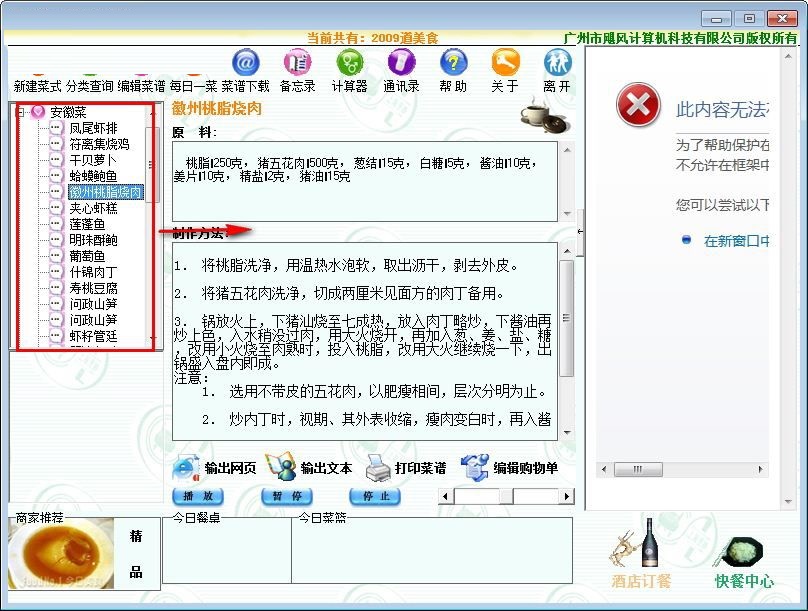The image size is (808, 611).
Task: Launch the 计算器 calculator icon
Action: click(349, 63)
